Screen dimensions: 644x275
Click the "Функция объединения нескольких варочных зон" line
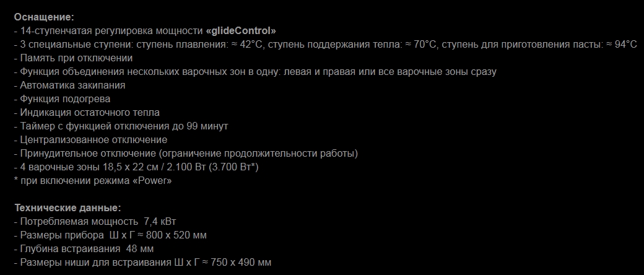[x=146, y=71]
